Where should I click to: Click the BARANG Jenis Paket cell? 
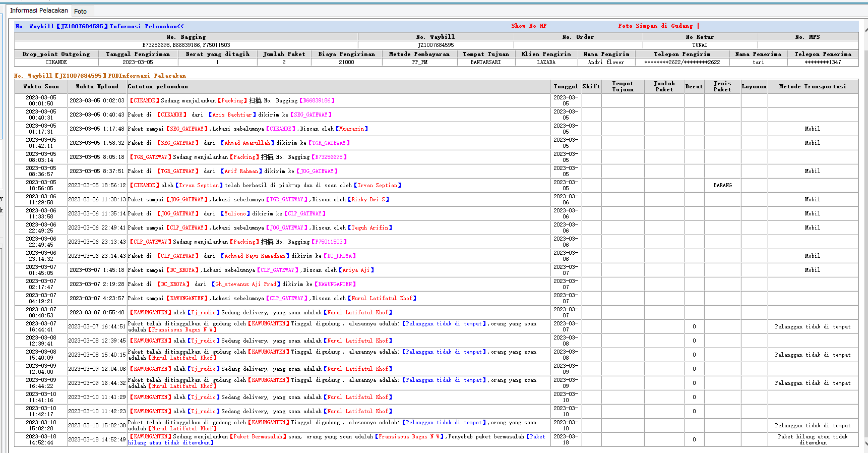pos(722,185)
